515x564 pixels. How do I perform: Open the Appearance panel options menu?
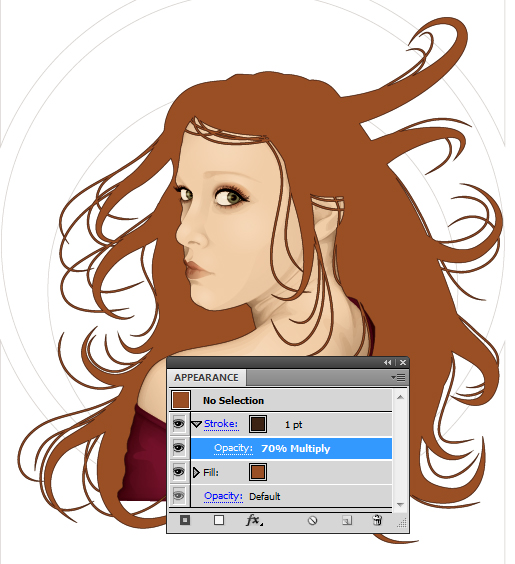[398, 378]
